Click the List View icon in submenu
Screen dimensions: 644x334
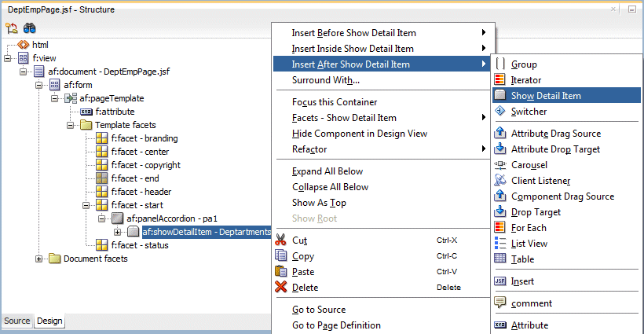tap(499, 243)
